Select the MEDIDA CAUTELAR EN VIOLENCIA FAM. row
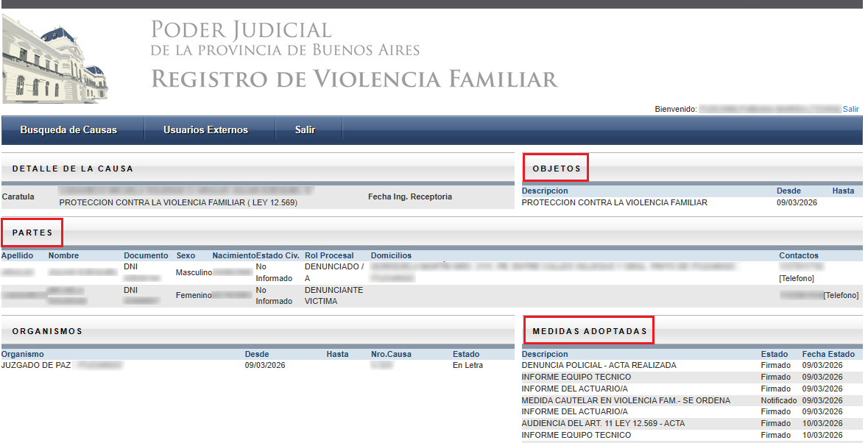This screenshot has width=868, height=443. (x=626, y=400)
